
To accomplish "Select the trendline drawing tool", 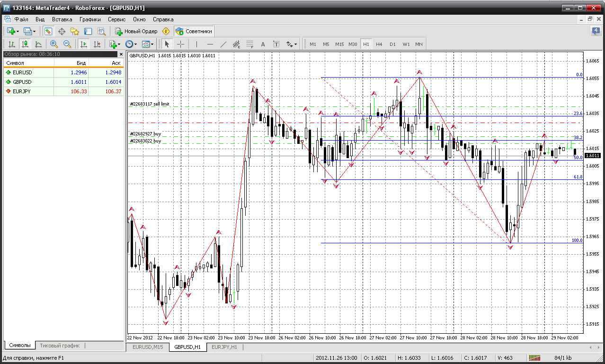I will coord(223,44).
